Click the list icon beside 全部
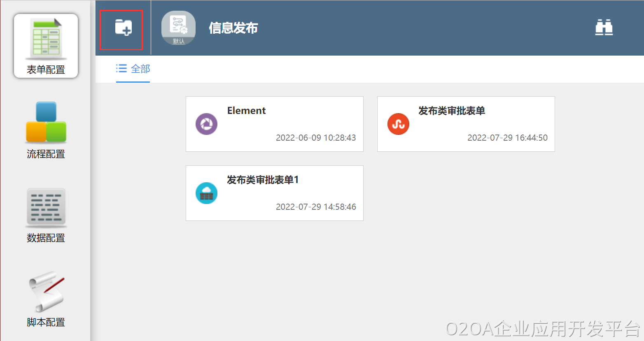This screenshot has height=341, width=644. tap(121, 68)
